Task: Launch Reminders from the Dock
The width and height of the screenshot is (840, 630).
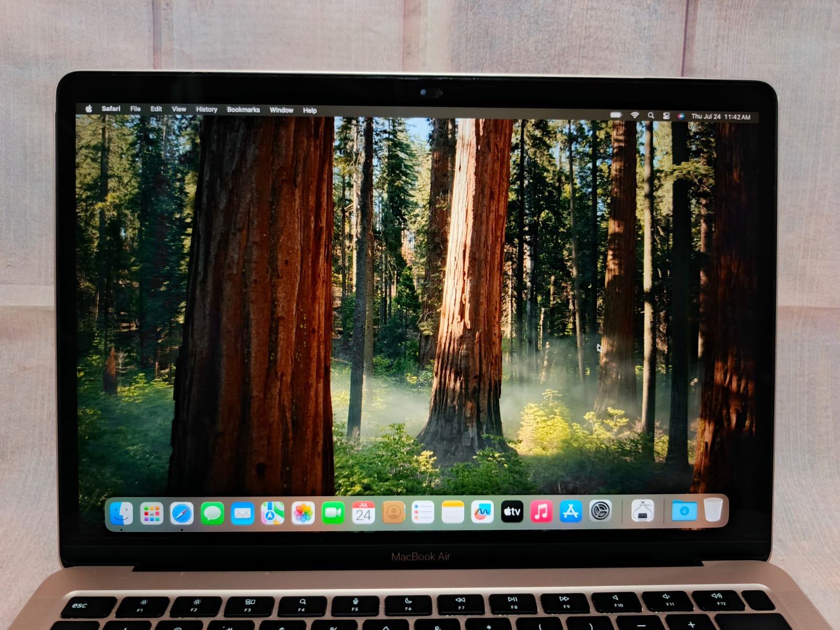Action: [x=423, y=512]
